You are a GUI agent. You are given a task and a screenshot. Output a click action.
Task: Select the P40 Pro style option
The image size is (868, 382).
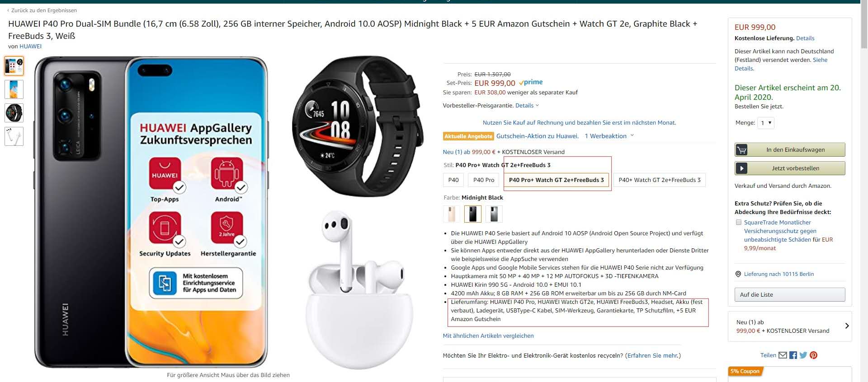pos(484,180)
